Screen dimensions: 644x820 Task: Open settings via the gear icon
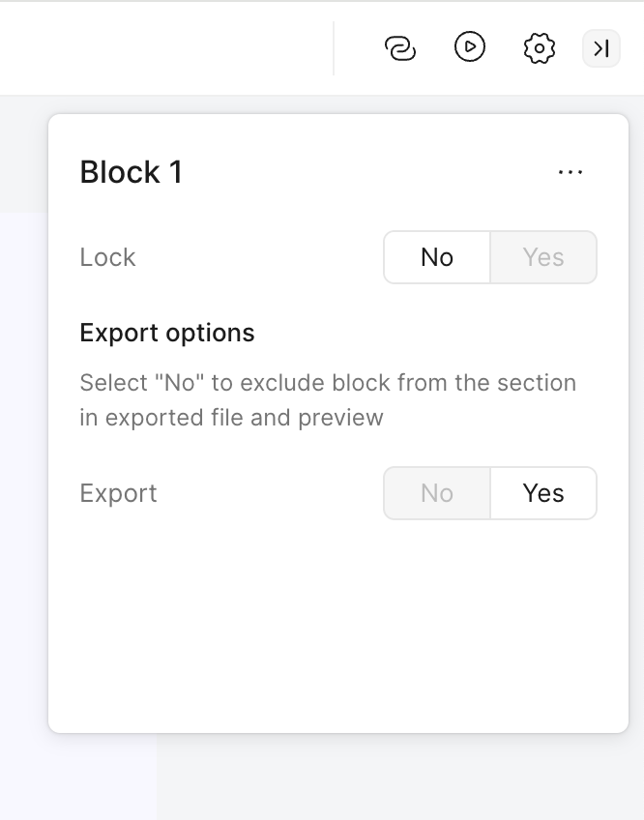[x=539, y=48]
